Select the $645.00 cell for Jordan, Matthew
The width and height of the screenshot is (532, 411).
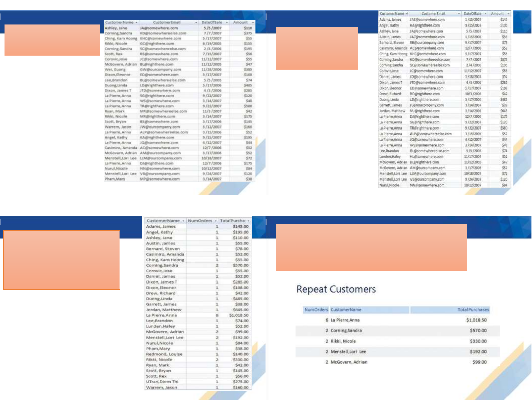240,310
